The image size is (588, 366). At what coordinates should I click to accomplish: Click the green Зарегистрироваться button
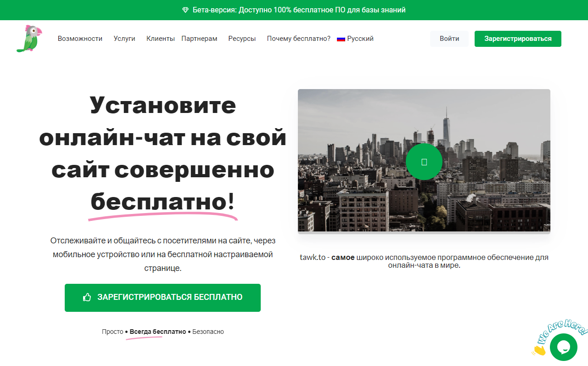click(x=517, y=39)
